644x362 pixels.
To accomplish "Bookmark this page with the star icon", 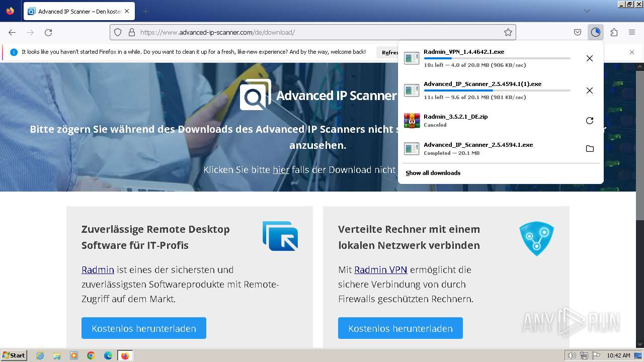I will (x=508, y=32).
